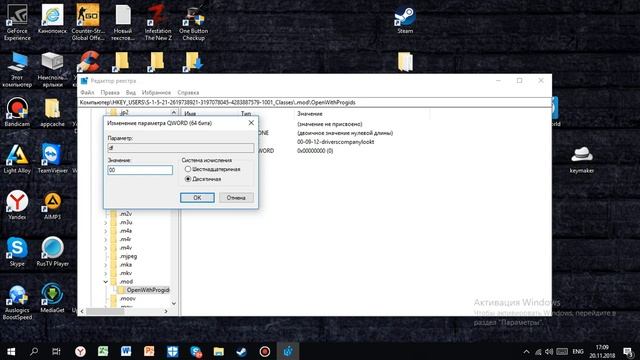
Task: Click Yandex browser icon in taskbar
Action: pyautogui.click(x=80, y=351)
